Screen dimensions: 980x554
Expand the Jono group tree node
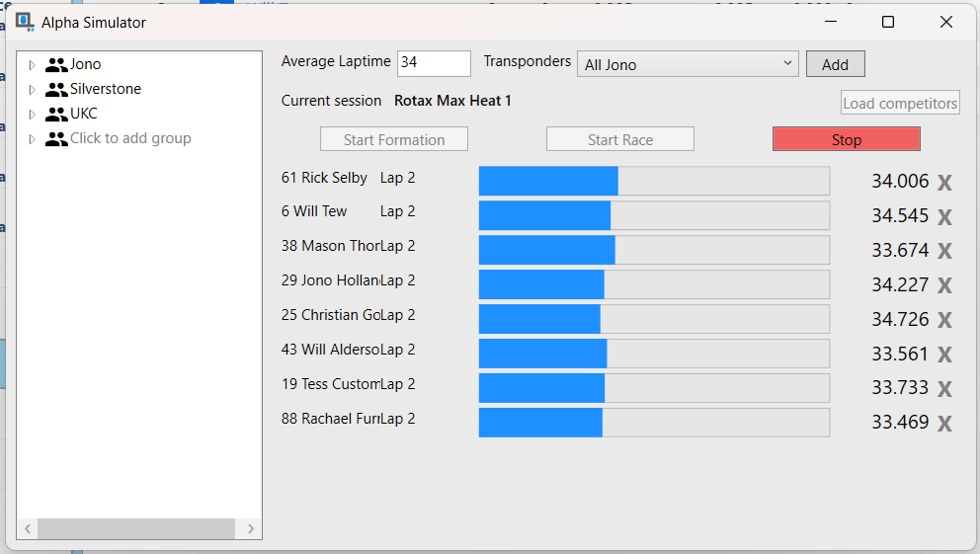click(32, 65)
